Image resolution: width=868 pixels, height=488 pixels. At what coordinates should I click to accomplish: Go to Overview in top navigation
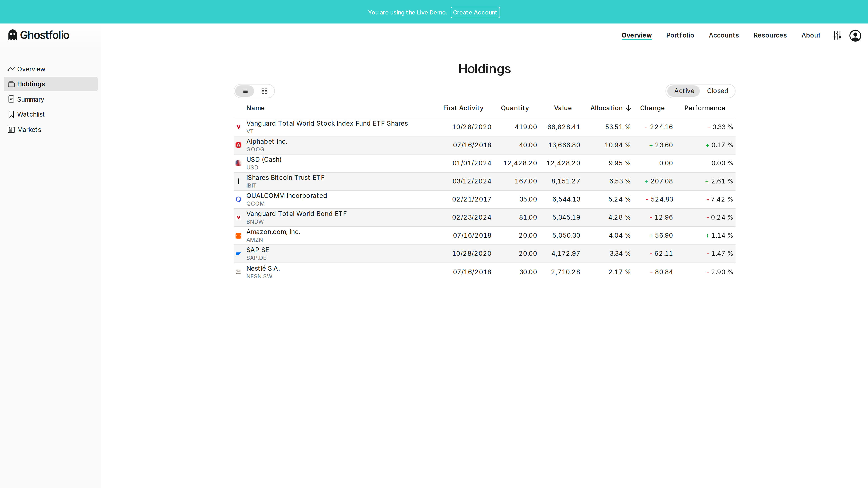pyautogui.click(x=637, y=35)
